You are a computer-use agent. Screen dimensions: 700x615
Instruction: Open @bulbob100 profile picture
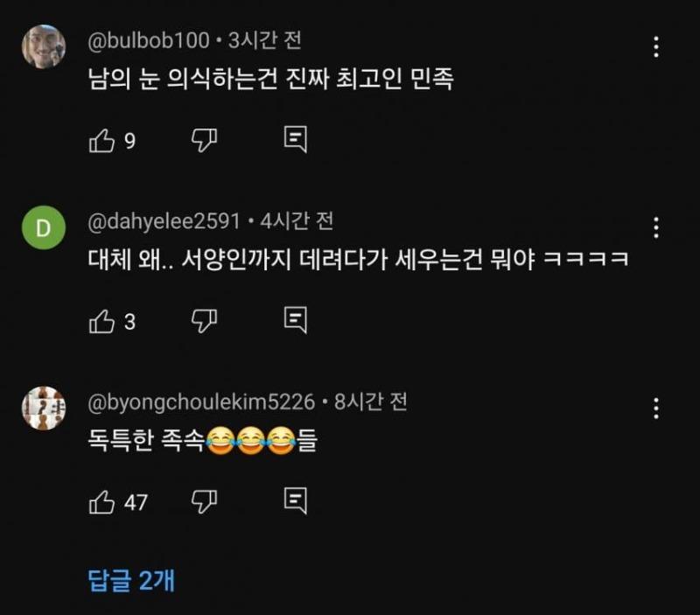(44, 45)
